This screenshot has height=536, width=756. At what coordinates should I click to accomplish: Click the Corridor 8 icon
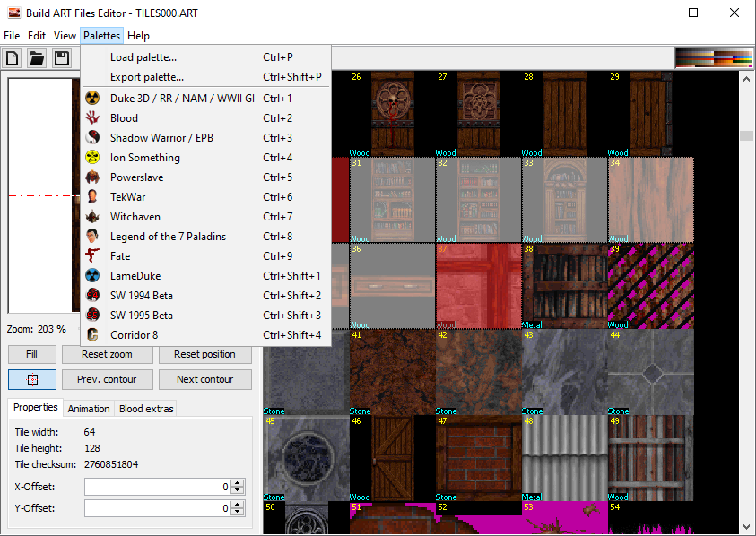coord(92,335)
